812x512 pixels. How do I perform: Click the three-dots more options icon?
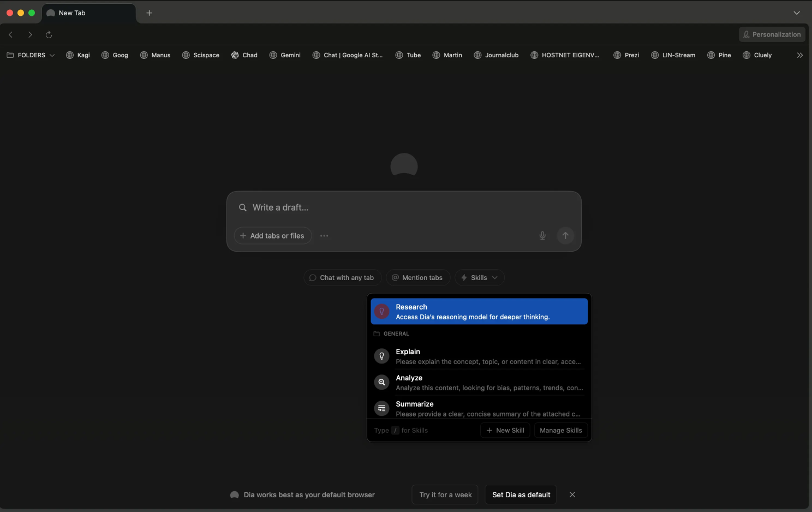(324, 236)
